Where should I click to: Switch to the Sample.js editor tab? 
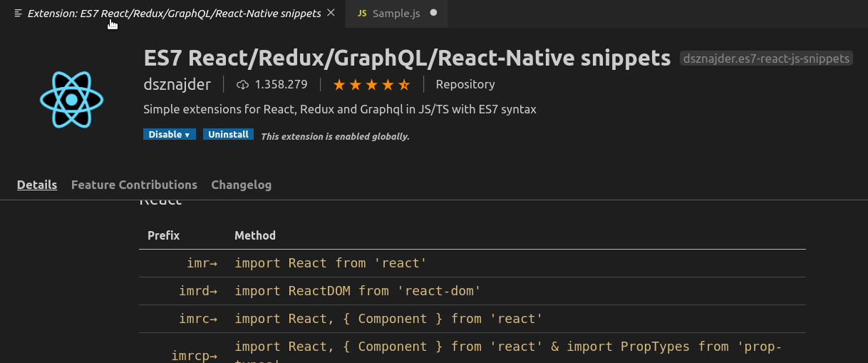[x=396, y=14]
